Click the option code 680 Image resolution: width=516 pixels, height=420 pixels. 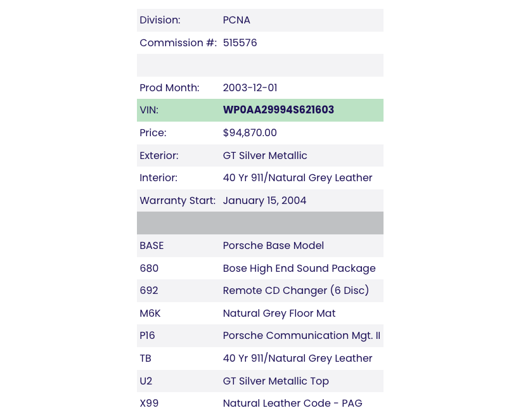[x=149, y=269]
